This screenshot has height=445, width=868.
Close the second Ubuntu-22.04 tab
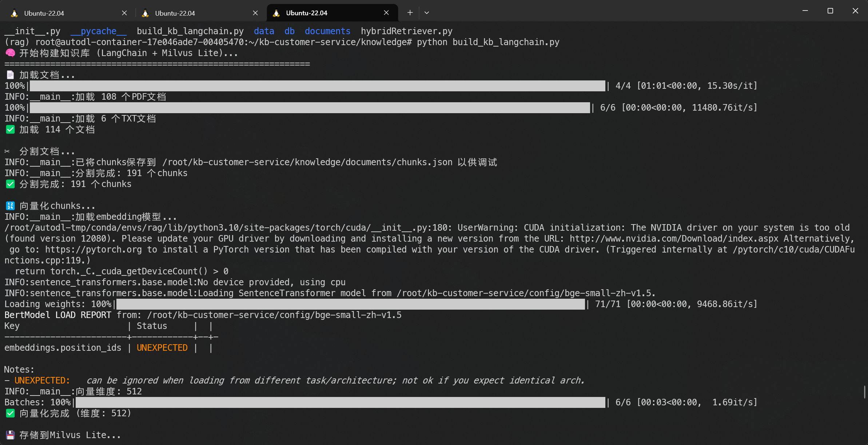(x=255, y=13)
